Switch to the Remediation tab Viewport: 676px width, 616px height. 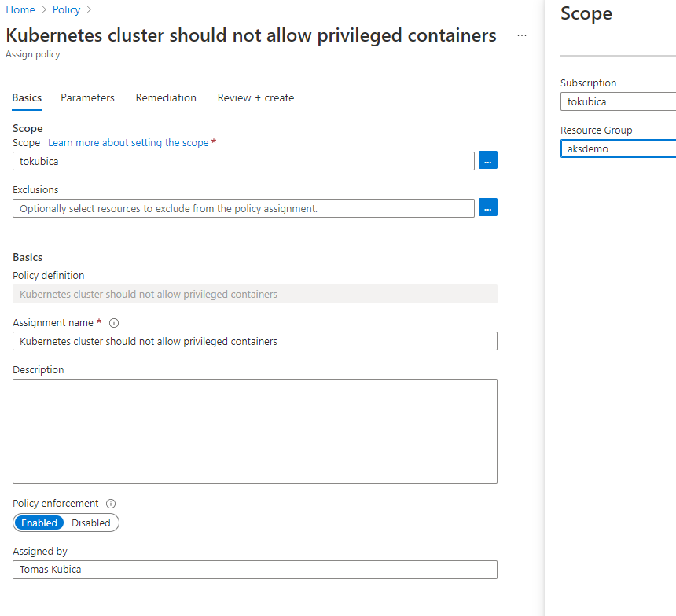pyautogui.click(x=166, y=98)
